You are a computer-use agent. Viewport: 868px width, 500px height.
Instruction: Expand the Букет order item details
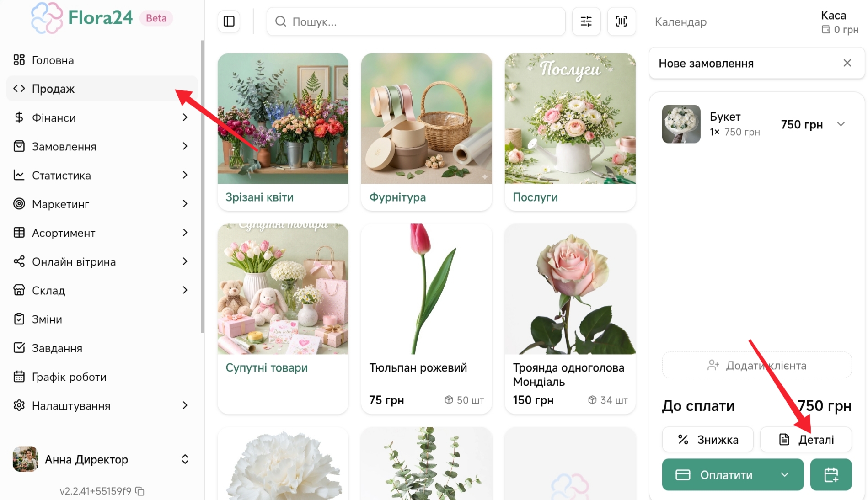pyautogui.click(x=841, y=124)
